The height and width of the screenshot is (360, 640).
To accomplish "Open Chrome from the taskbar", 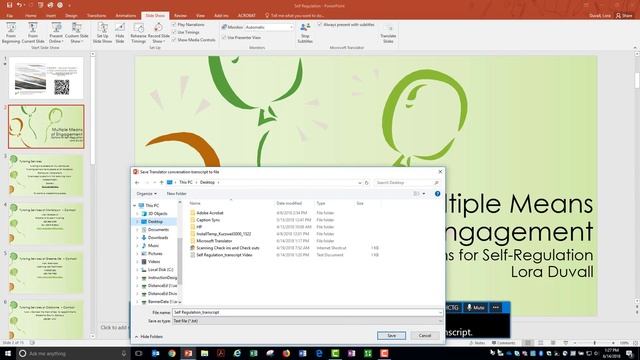I will pos(172,353).
